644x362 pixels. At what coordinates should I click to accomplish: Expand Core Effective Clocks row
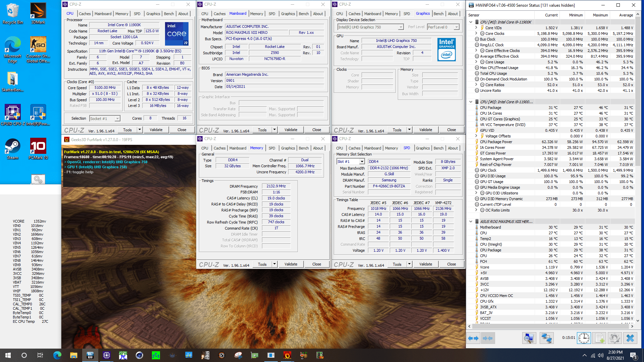(x=476, y=51)
